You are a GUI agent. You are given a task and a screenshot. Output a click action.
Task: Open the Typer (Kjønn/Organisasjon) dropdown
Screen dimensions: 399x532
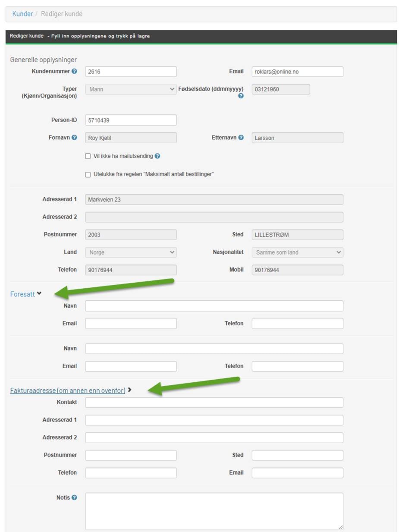(131, 89)
